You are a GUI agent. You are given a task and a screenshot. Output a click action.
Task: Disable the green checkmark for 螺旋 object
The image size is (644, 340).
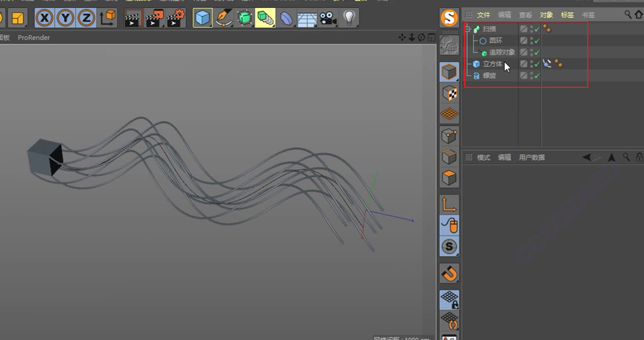tap(537, 76)
